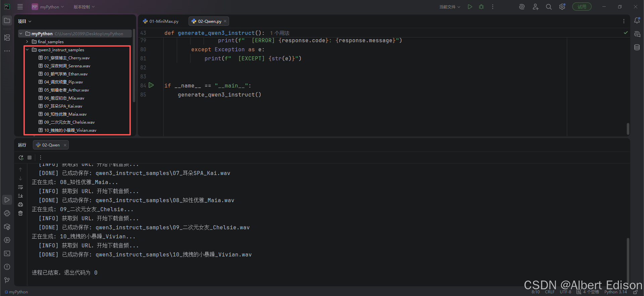Open run panel more options

41,158
